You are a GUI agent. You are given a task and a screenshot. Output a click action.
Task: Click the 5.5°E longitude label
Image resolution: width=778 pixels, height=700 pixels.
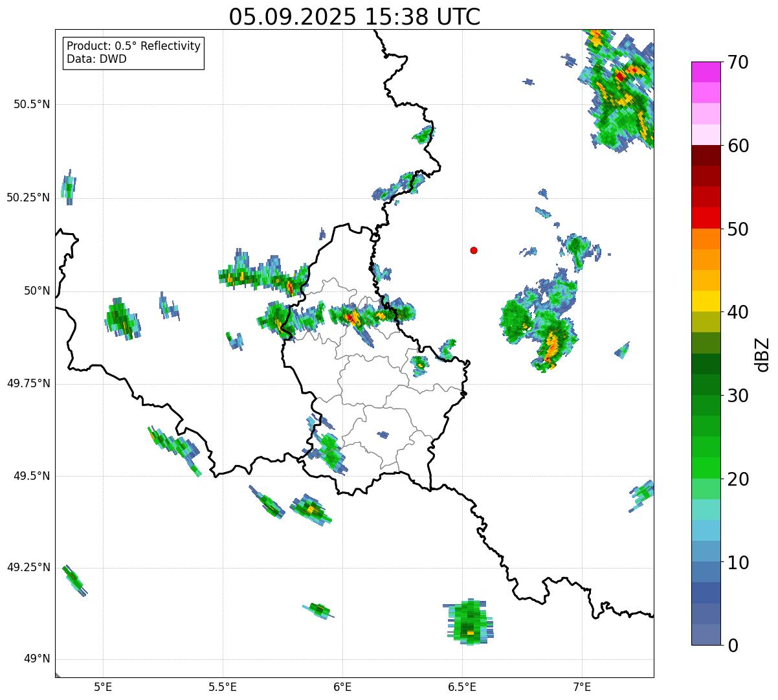pyautogui.click(x=223, y=687)
